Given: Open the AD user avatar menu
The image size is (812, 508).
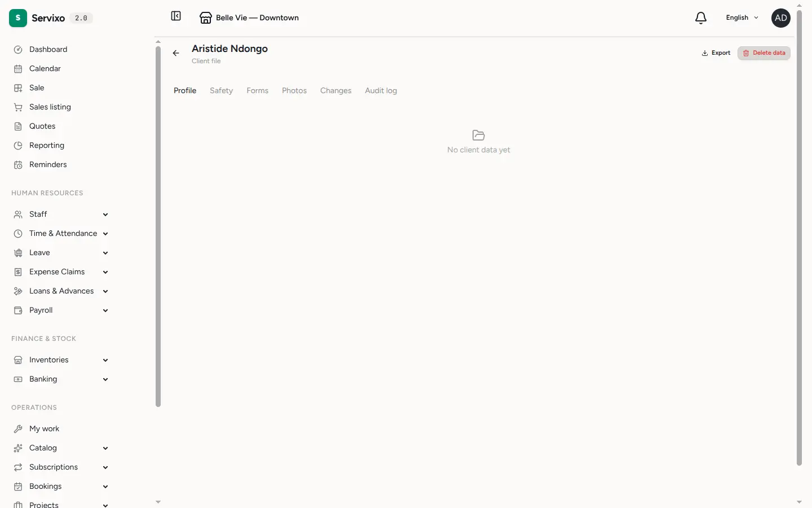Looking at the screenshot, I should point(781,18).
